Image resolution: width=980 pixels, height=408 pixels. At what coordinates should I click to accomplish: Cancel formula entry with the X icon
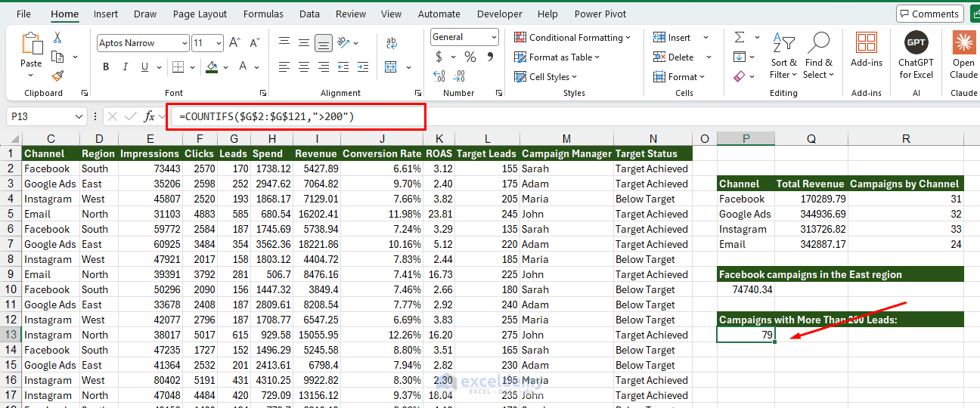coord(113,116)
